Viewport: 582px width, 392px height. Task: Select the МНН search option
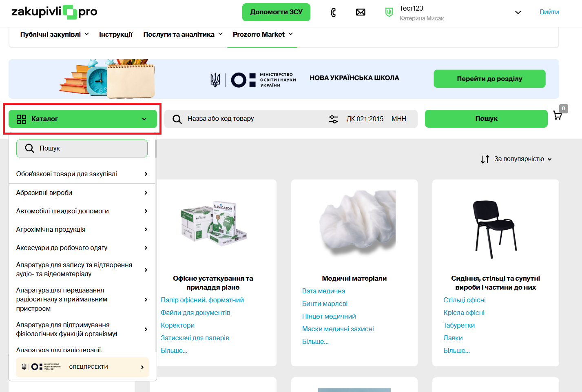point(398,119)
